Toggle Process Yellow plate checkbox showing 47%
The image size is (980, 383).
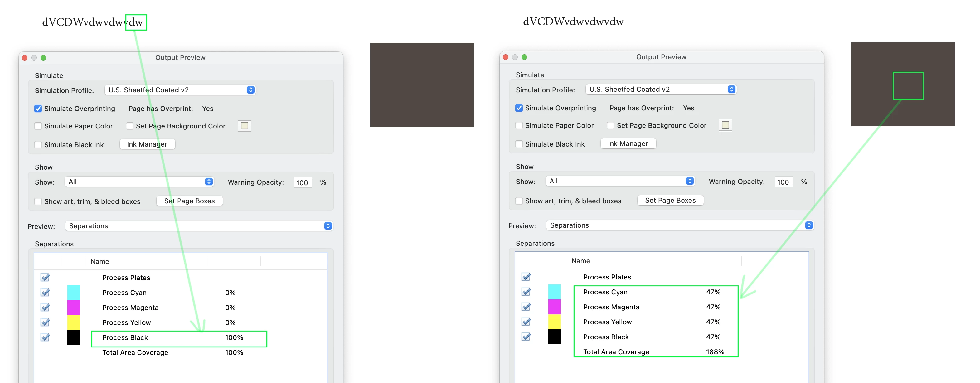pos(526,321)
